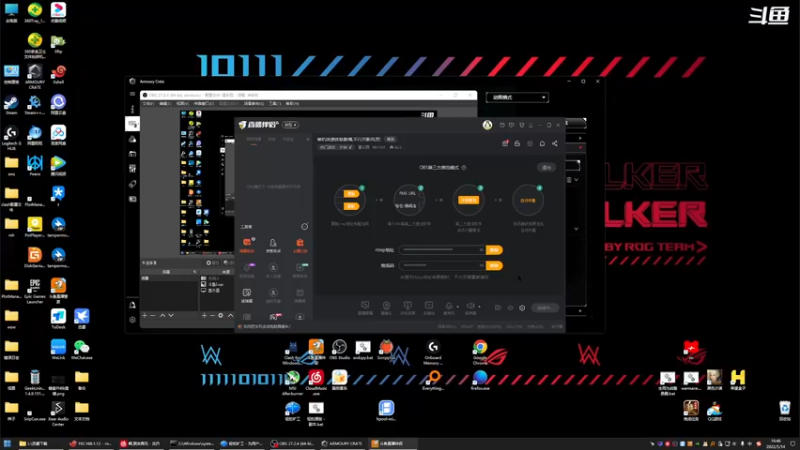Open the Steam desktop shortcut
The image size is (800, 450).
[11, 105]
